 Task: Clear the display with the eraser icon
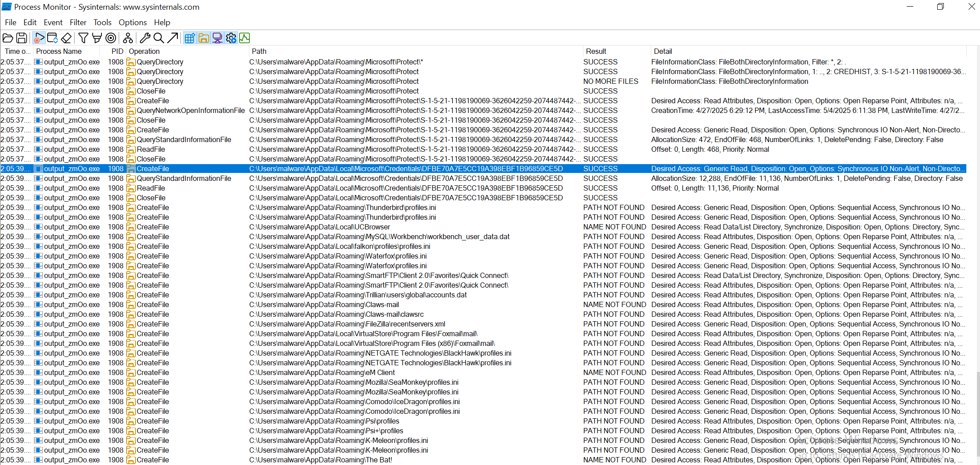point(66,38)
